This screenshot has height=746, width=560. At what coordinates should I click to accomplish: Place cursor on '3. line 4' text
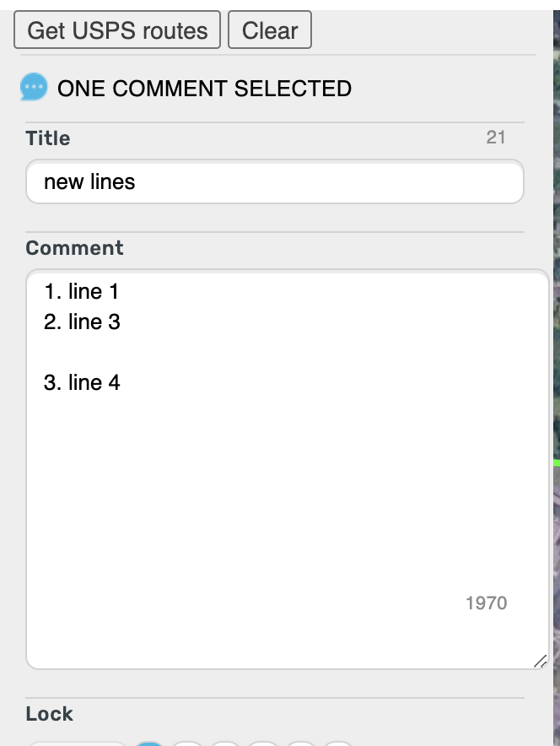(82, 382)
